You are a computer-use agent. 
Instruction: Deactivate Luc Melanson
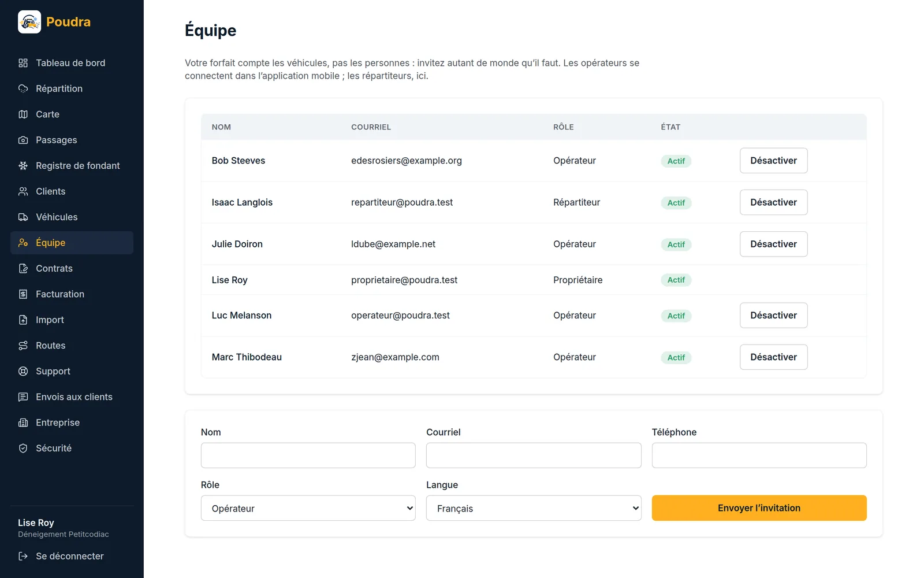(x=773, y=316)
